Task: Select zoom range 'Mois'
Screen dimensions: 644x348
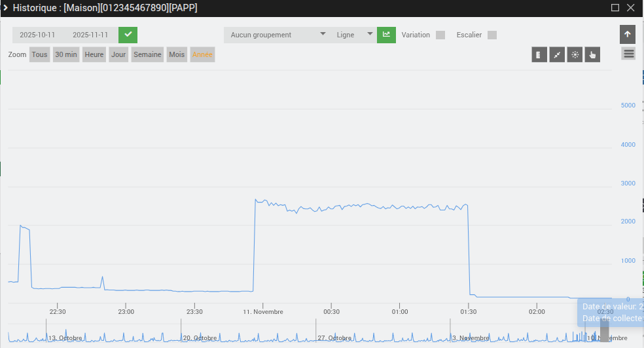Action: 177,54
